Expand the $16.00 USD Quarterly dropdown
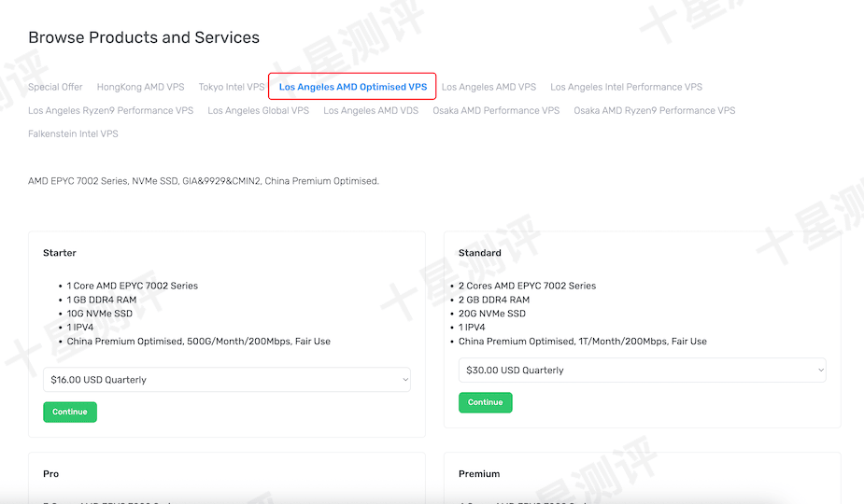Image resolution: width=864 pixels, height=504 pixels. coord(226,380)
